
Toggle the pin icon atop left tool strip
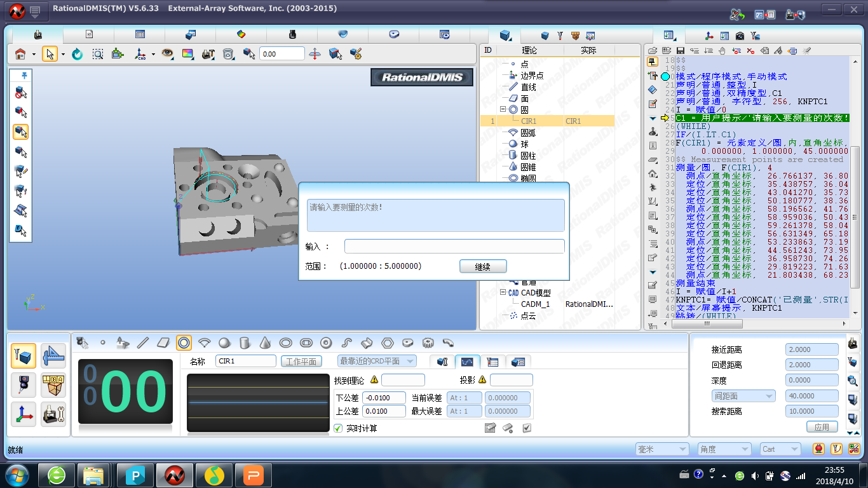point(24,75)
